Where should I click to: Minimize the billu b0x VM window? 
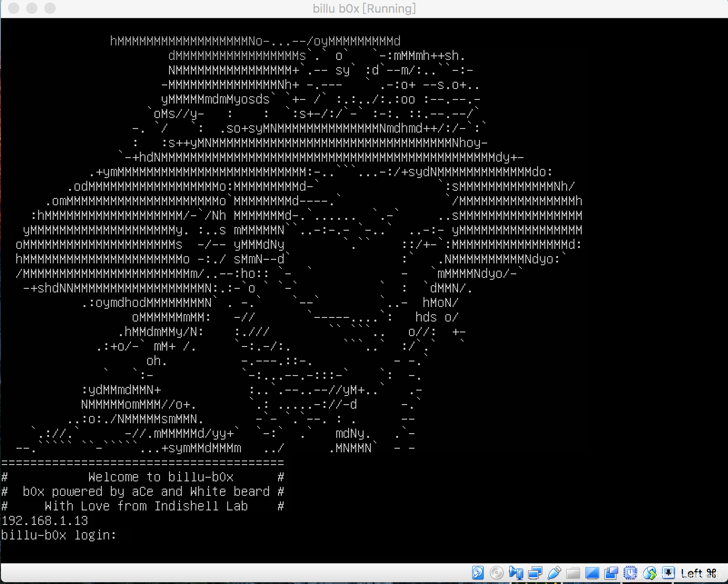32,8
